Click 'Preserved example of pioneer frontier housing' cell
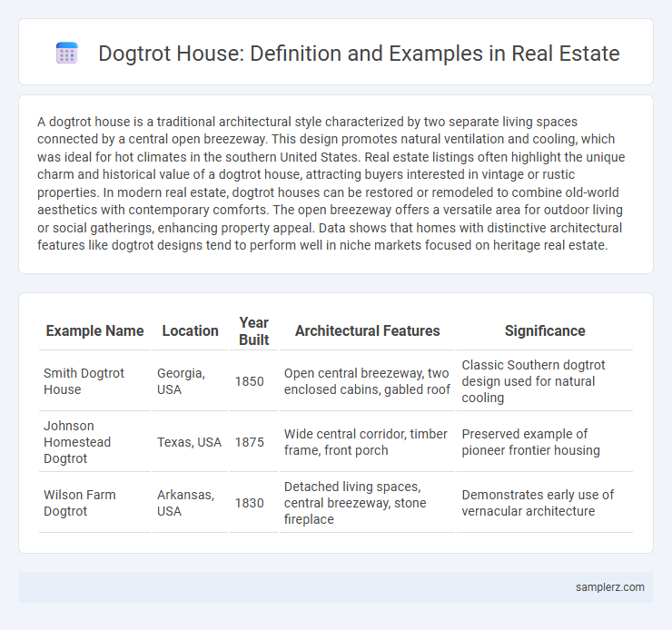The image size is (672, 630). (x=545, y=442)
